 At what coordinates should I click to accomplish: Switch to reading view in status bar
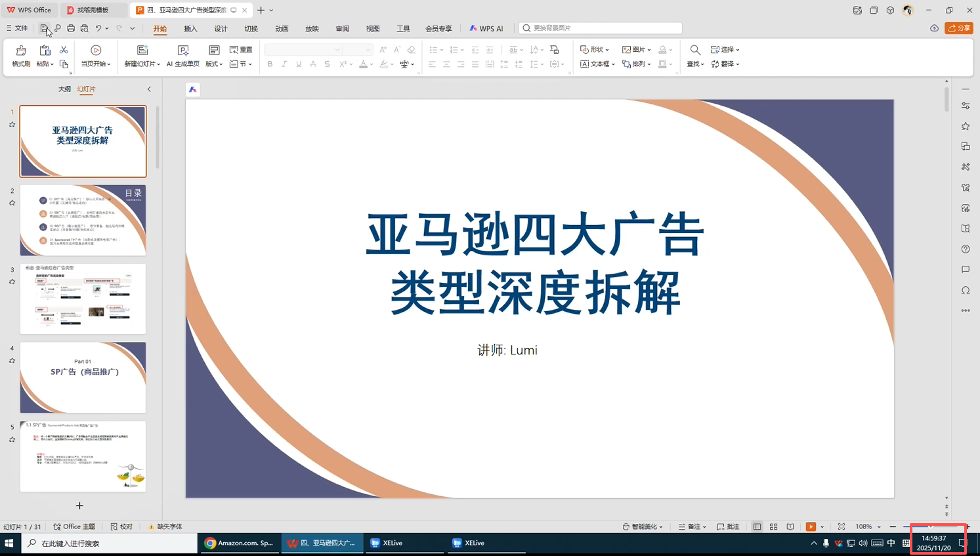(x=790, y=526)
